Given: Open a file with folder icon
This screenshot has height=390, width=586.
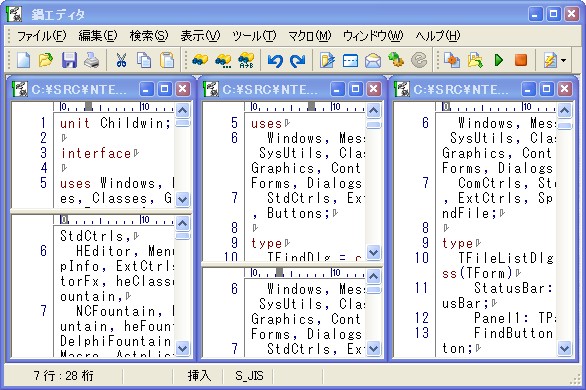Looking at the screenshot, I should [x=46, y=60].
